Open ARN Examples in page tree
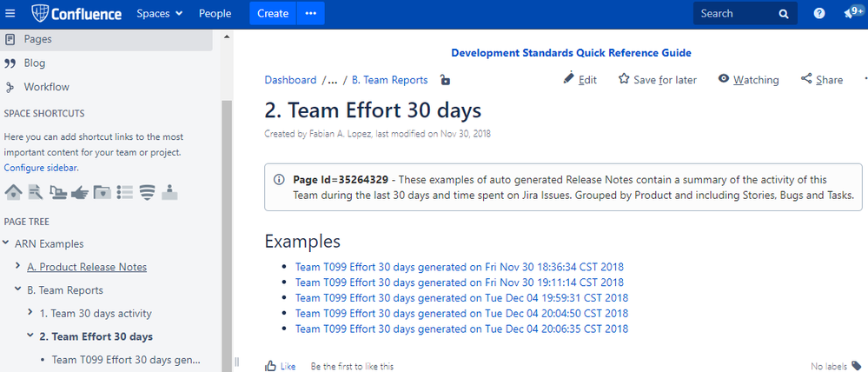 [x=50, y=243]
